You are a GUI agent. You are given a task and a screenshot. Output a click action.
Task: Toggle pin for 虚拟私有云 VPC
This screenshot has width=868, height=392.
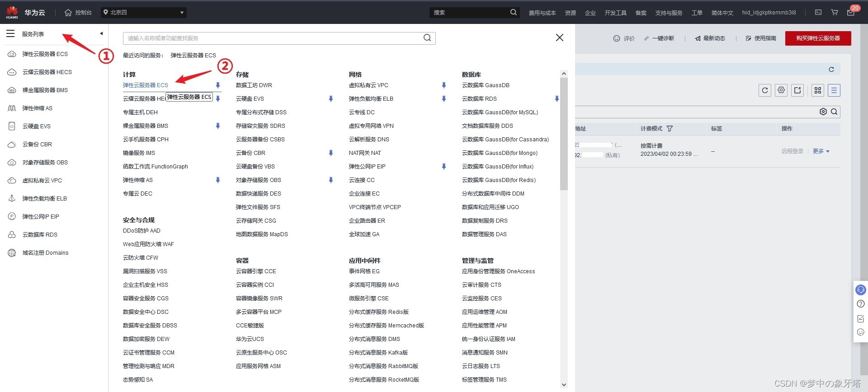click(x=444, y=85)
